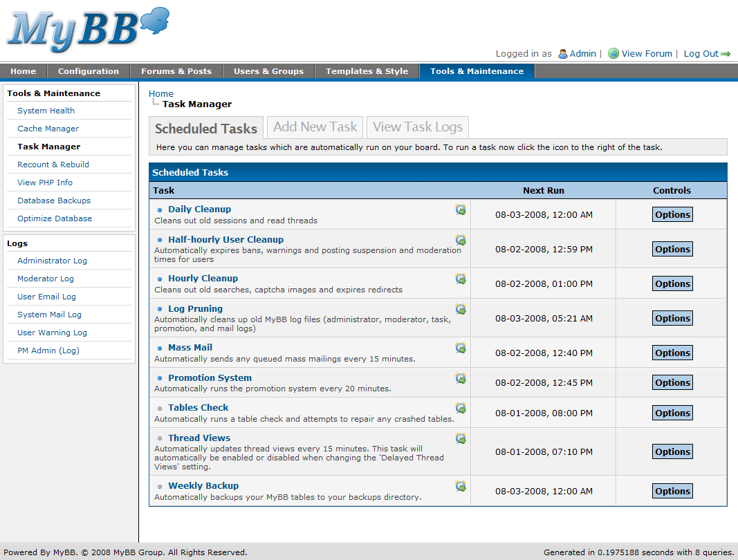Click the Admin username link
738x560 pixels.
point(582,54)
